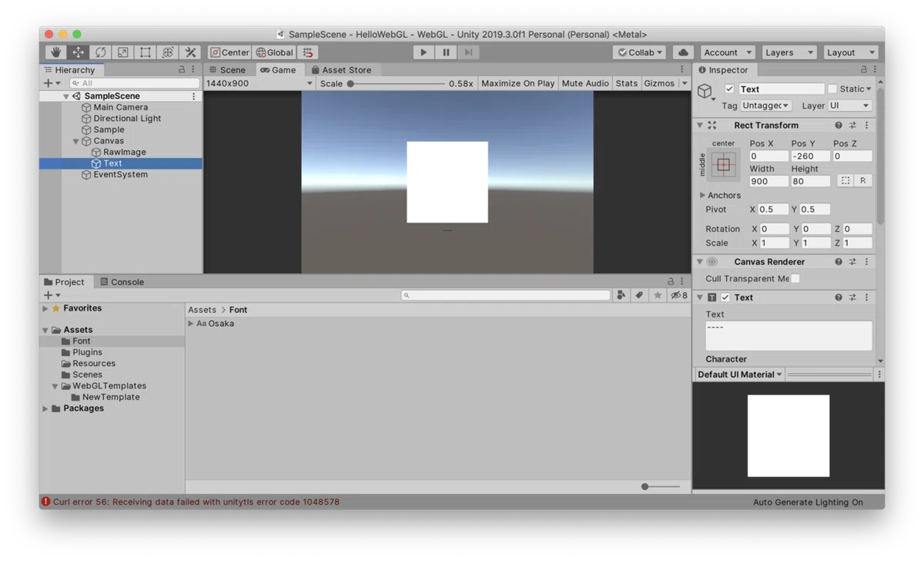Viewport: 924px width, 561px height.
Task: Toggle the grid snapping icon
Action: tap(308, 52)
